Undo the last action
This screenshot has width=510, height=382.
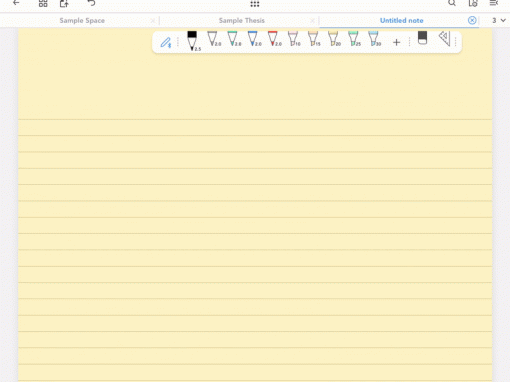click(91, 3)
